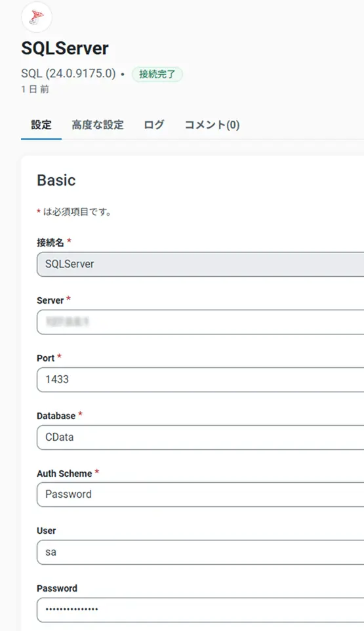Click the 接続名 field label

pos(51,242)
